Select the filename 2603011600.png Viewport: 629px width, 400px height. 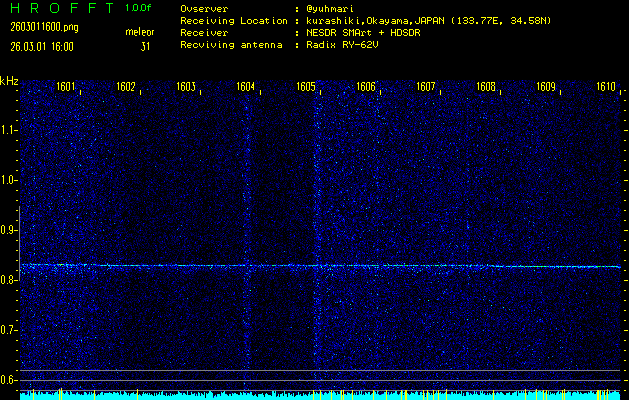click(45, 27)
